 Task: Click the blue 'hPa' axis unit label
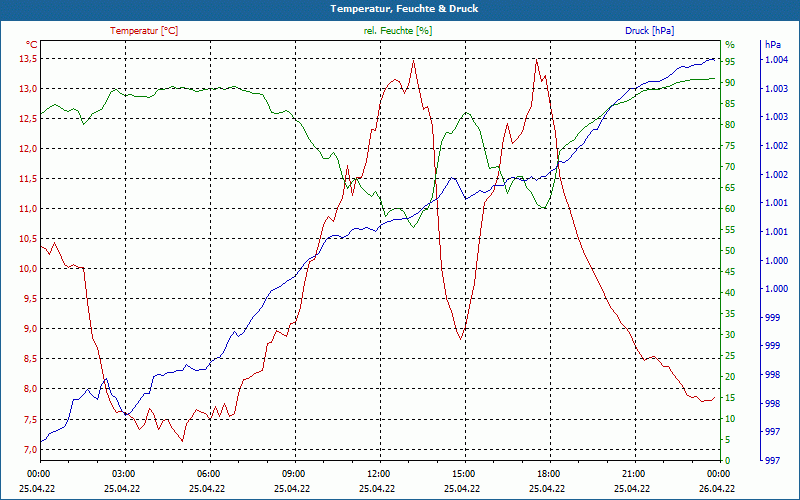[x=773, y=45]
